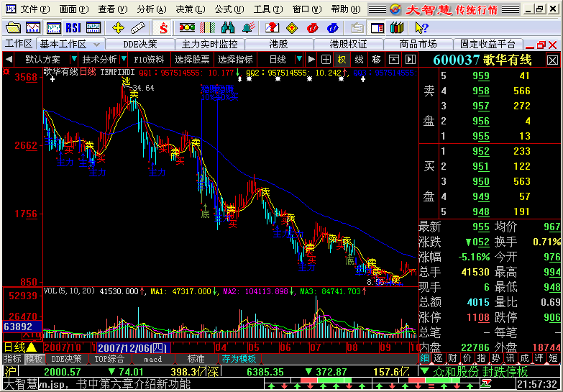This screenshot has height=392, width=563.
Task: Click the red gear icon at chart corner
Action: pyautogui.click(x=6, y=72)
